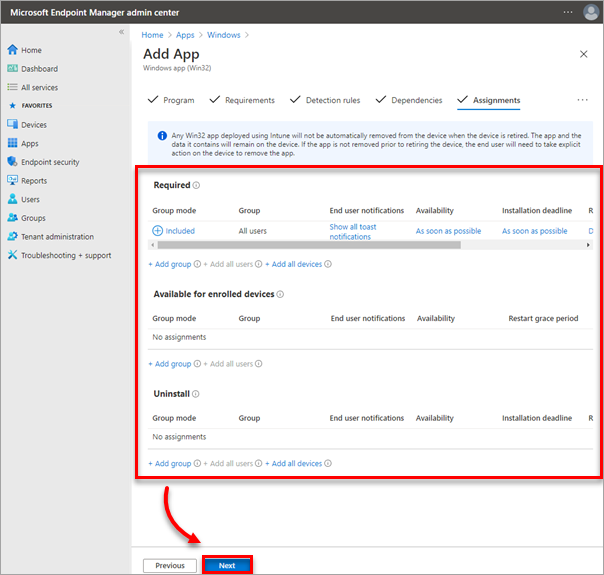Toggle the Included group mode under Required
This screenshot has width=604, height=575.
158,231
